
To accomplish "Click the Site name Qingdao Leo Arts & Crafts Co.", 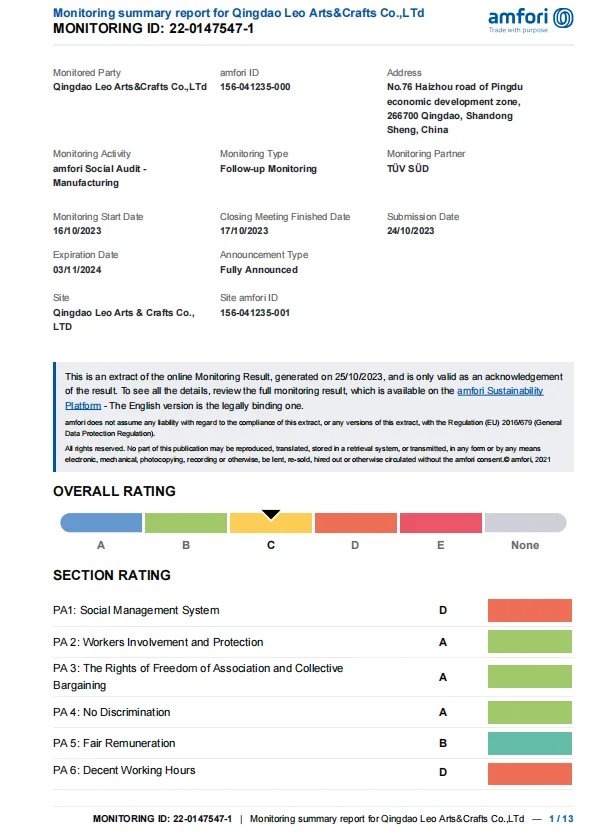I will click(x=124, y=319).
